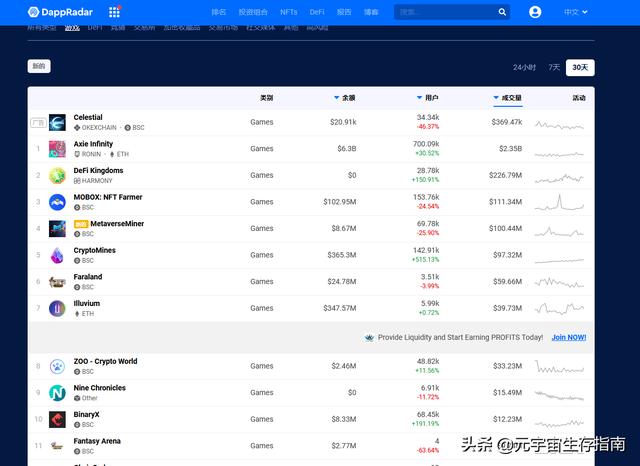Click the Nine Chronicles icon
This screenshot has width=640, height=466.
57,392
